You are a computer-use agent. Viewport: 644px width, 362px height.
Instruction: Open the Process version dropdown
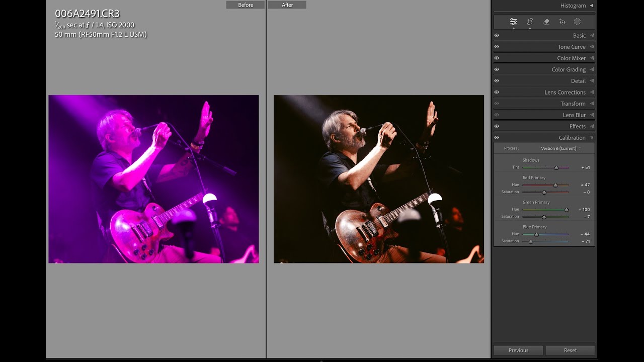(560, 148)
